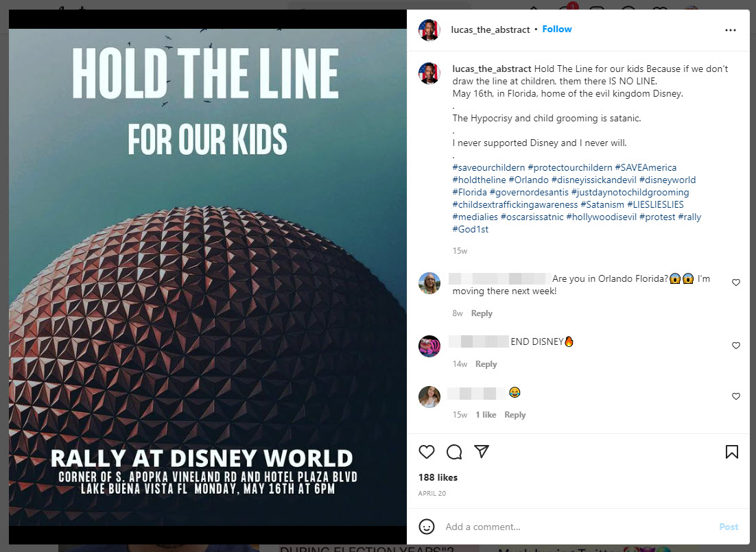Viewport: 756px width, 552px height.
Task: Like the 'END DISNEY' comment
Action: [736, 346]
